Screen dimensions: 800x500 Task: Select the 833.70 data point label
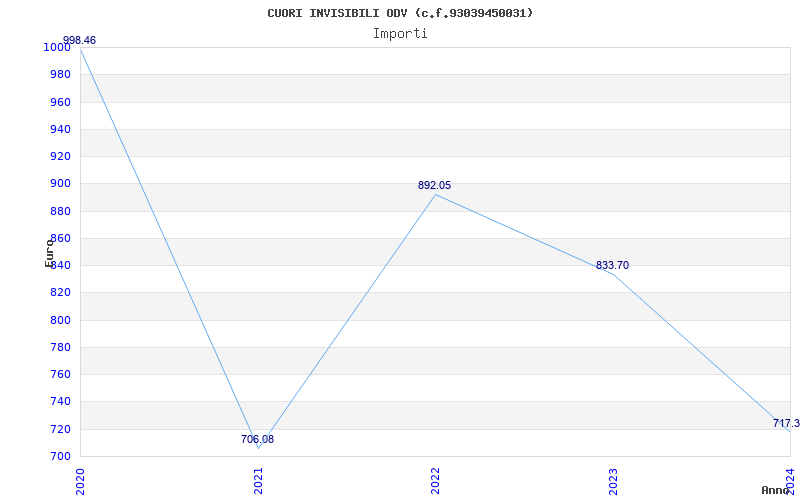coord(612,265)
